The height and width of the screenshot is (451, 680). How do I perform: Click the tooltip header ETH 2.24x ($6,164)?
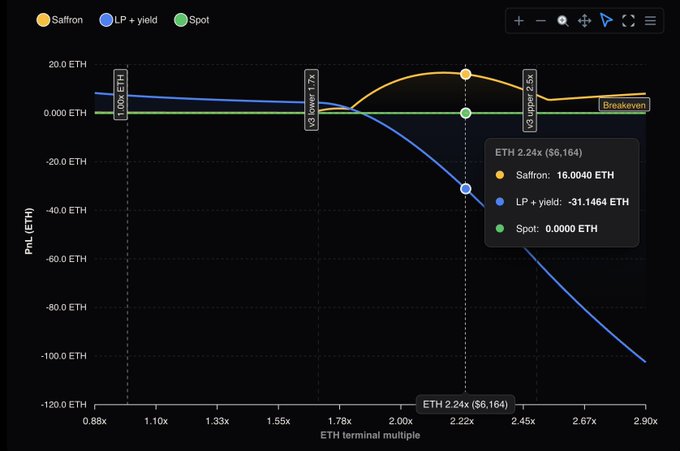(x=539, y=153)
